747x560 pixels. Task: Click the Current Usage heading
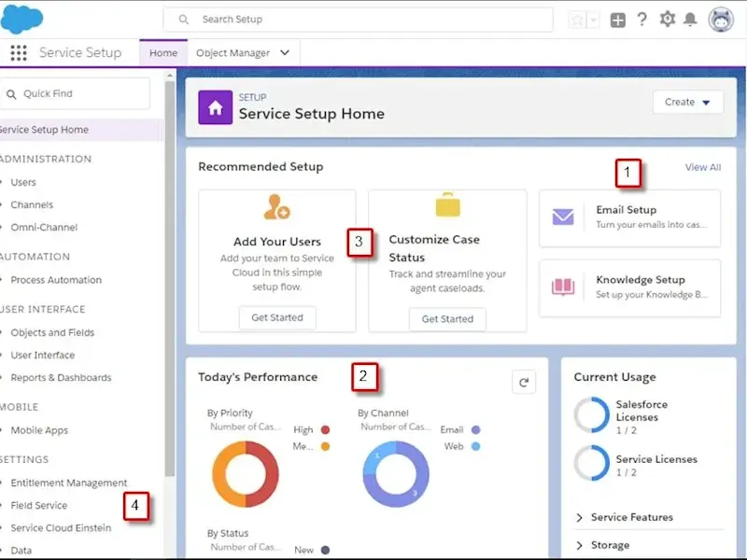click(x=614, y=377)
